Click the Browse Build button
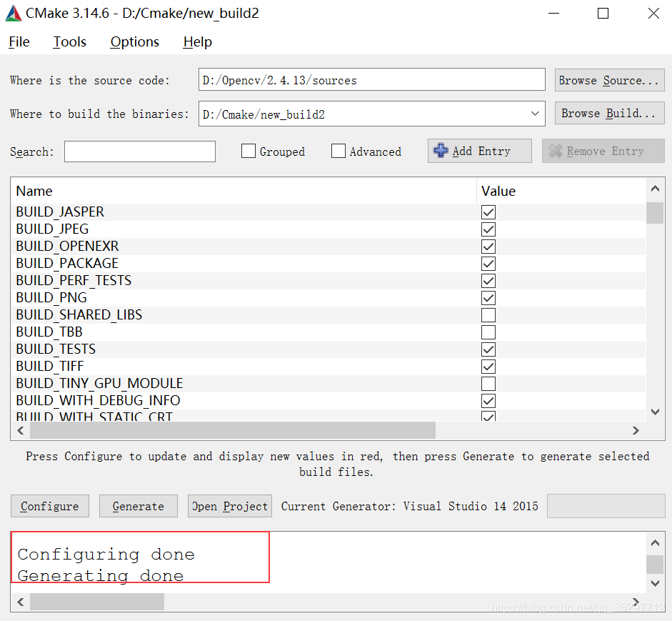 pos(609,113)
